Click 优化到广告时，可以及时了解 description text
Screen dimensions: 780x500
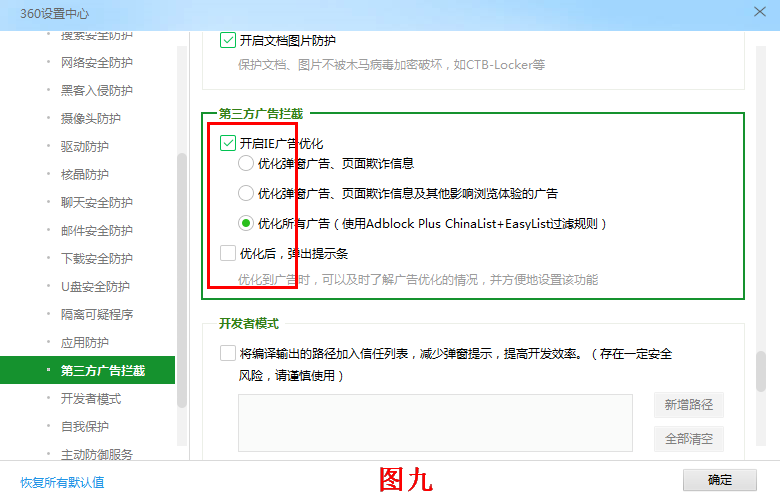[x=418, y=280]
